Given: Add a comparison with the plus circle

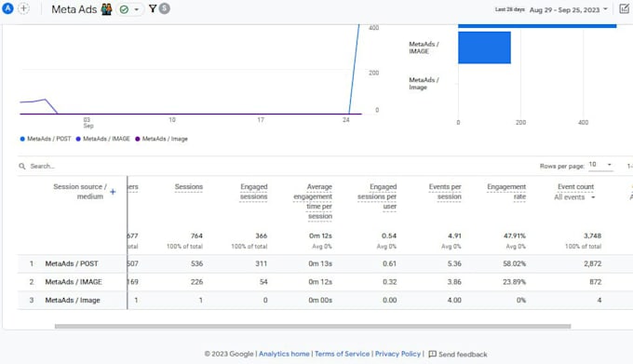Looking at the screenshot, I should tap(24, 8).
